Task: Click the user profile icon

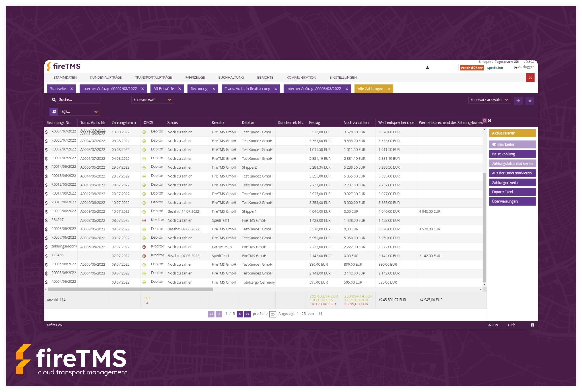Action: (427, 68)
